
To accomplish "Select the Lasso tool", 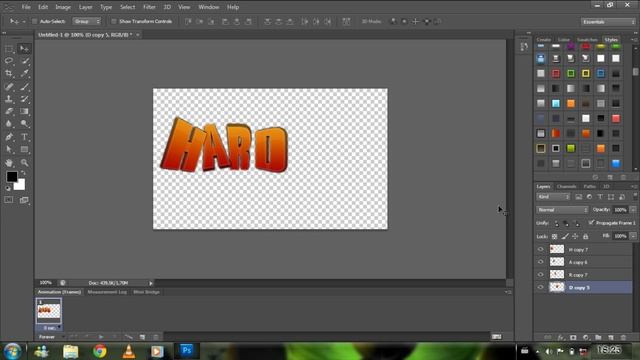I will pyautogui.click(x=9, y=61).
